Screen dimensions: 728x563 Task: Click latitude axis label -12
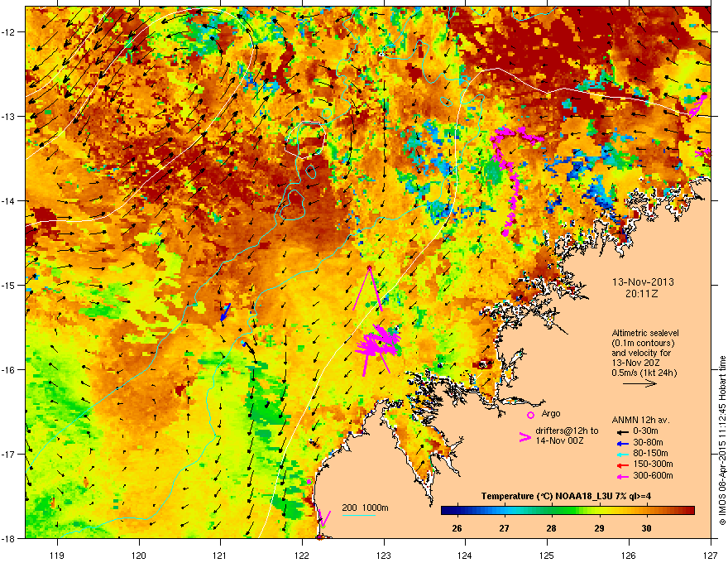(x=9, y=32)
